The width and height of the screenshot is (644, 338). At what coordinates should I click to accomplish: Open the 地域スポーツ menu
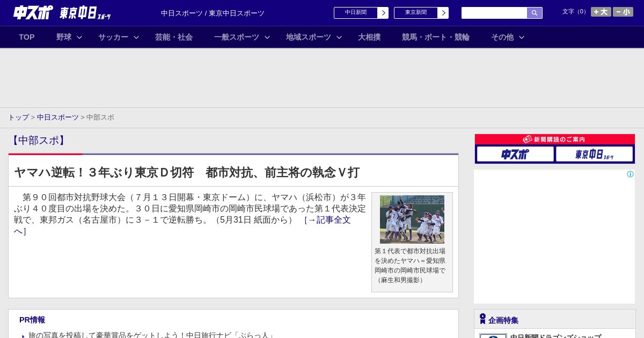309,37
